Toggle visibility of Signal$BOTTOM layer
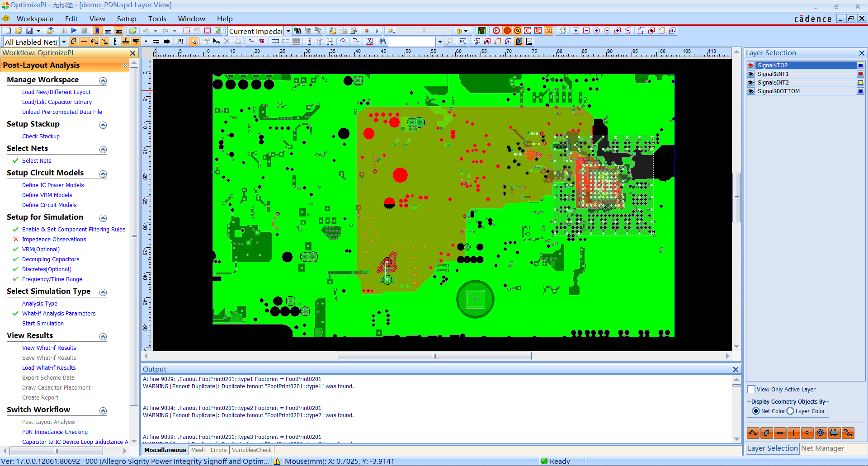This screenshot has height=466, width=868. coord(751,91)
